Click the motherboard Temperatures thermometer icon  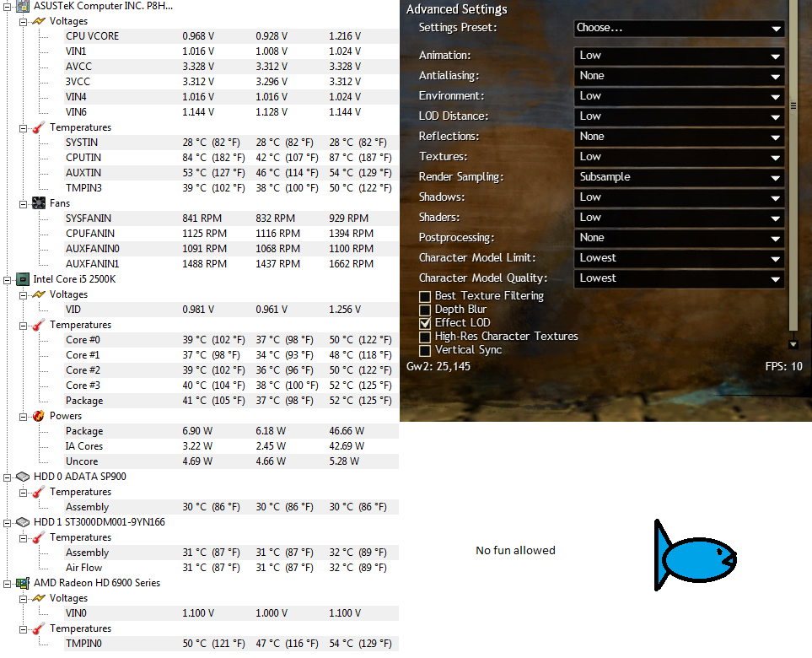(38, 127)
